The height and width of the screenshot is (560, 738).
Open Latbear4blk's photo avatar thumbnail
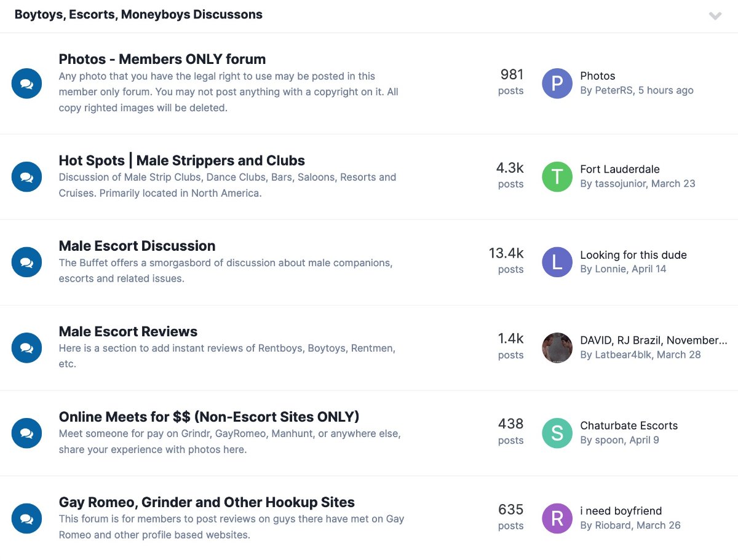tap(557, 348)
